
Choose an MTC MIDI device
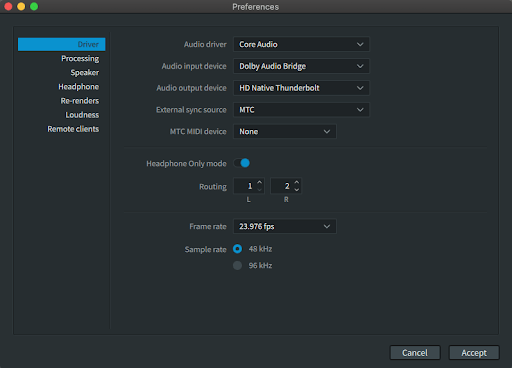click(x=285, y=132)
